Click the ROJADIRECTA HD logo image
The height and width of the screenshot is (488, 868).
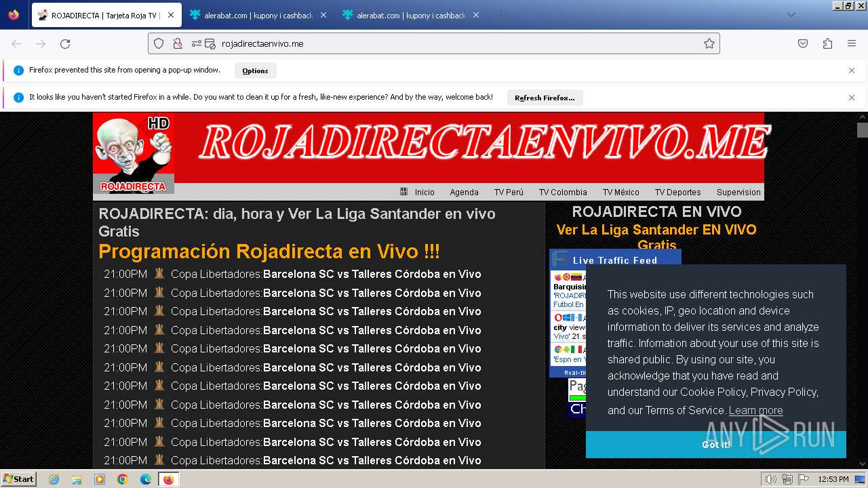coord(134,153)
